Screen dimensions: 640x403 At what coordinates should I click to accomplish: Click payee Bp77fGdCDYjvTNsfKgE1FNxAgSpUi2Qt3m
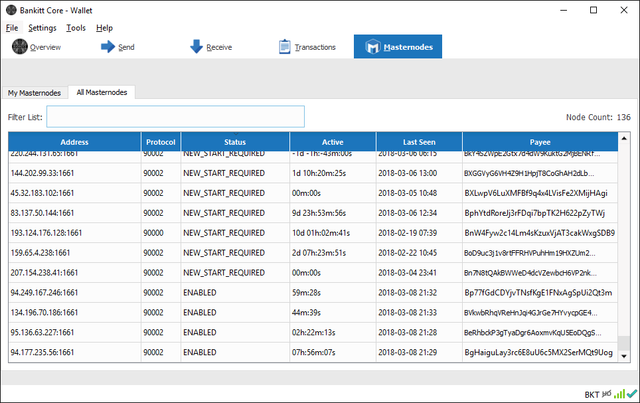538,293
